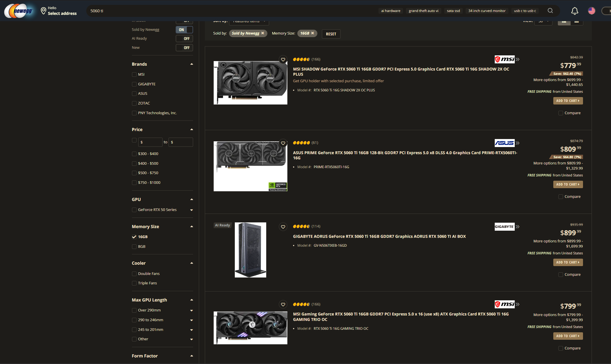This screenshot has height=364, width=611.
Task: Check the 8GB memory size filter
Action: [134, 247]
